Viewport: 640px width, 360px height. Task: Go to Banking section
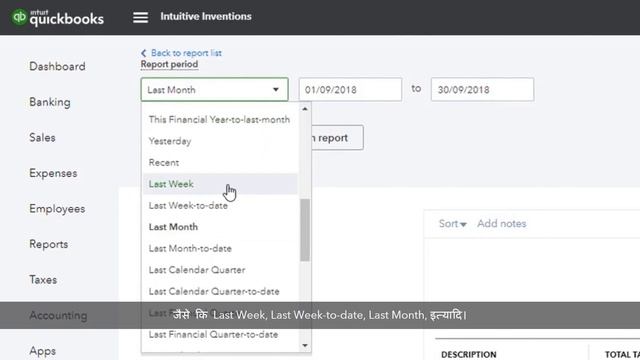pos(50,102)
